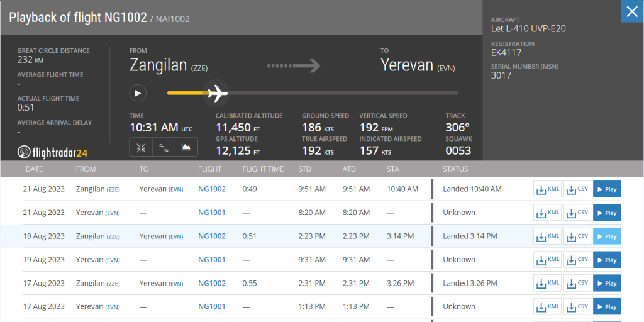Play the 21 Aug NG1002 flight

point(607,189)
